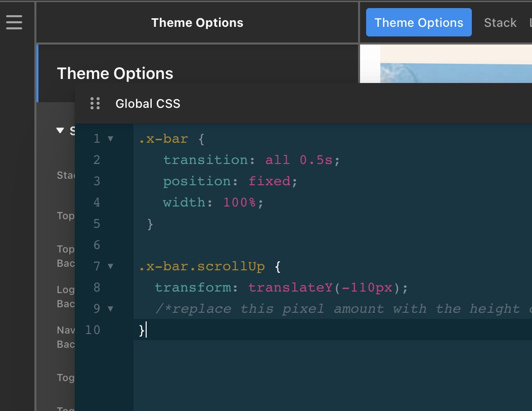This screenshot has width=532, height=411.
Task: Click the transition property on line 2
Action: (x=205, y=160)
